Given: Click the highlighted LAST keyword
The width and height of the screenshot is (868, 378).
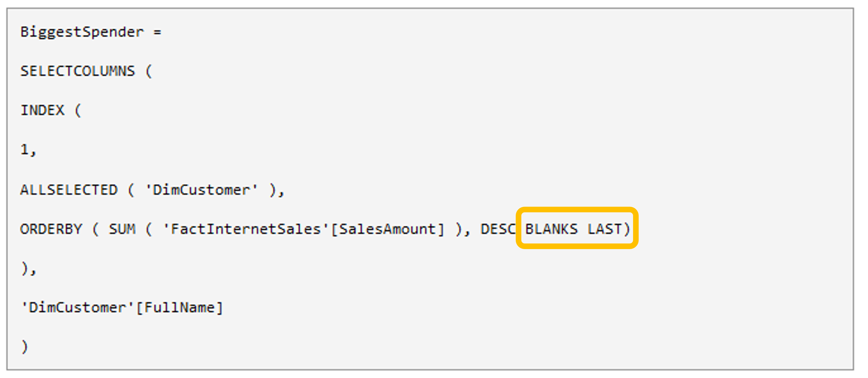Looking at the screenshot, I should 604,229.
